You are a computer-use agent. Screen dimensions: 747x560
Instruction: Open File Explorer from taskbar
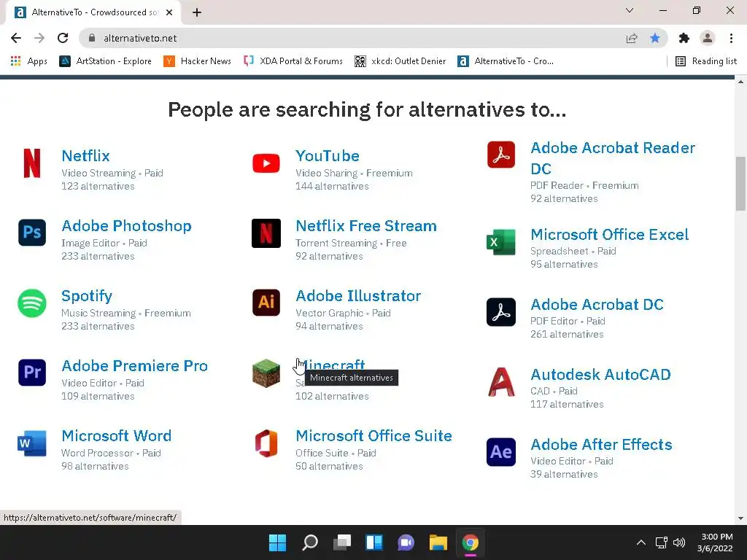[x=438, y=542]
